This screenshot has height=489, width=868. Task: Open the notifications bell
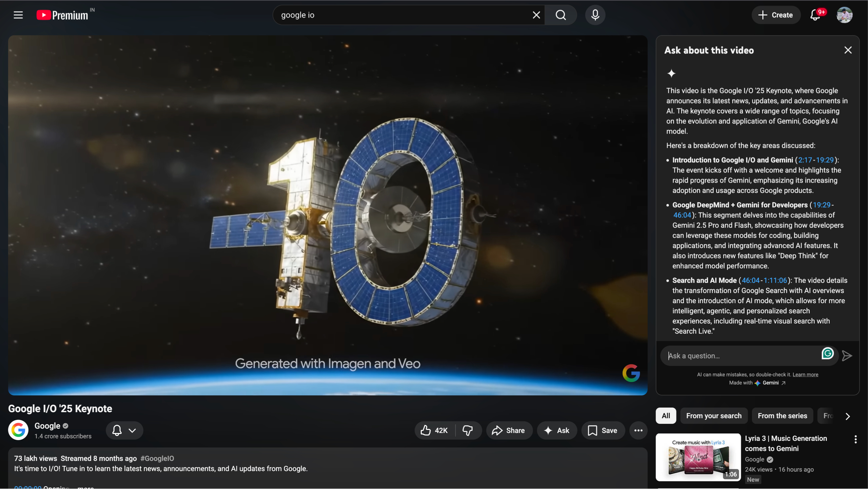coord(815,15)
